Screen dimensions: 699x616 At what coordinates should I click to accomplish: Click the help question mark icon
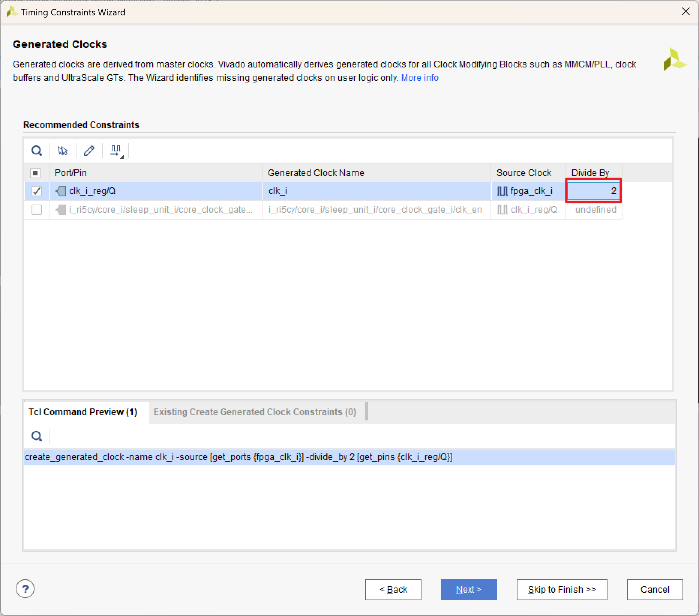click(x=25, y=589)
